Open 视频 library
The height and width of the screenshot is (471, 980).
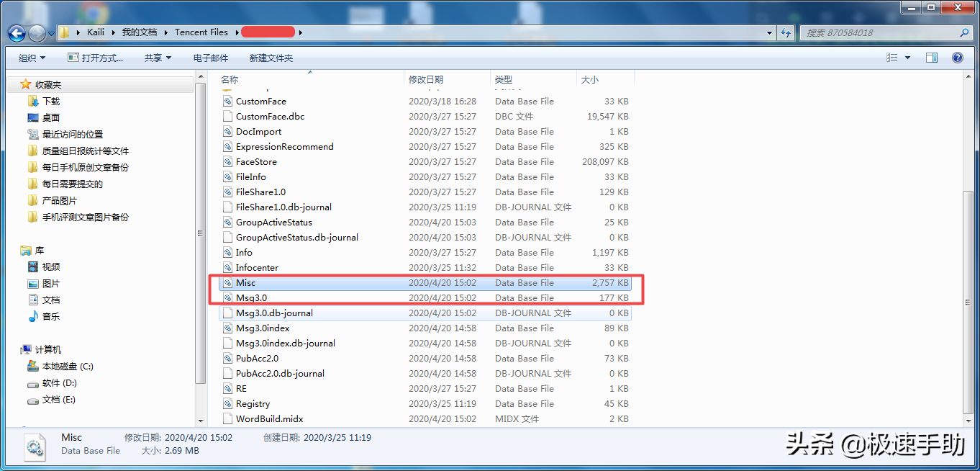[51, 266]
